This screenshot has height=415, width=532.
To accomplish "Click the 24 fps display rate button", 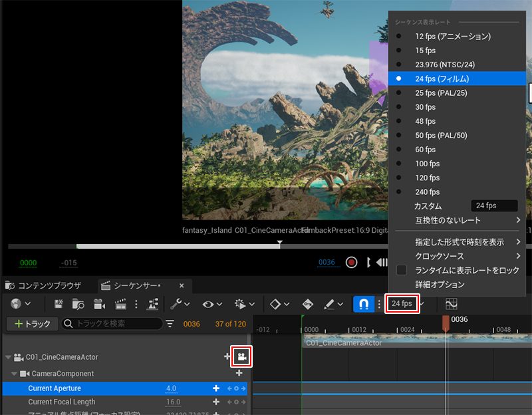I will click(x=402, y=304).
